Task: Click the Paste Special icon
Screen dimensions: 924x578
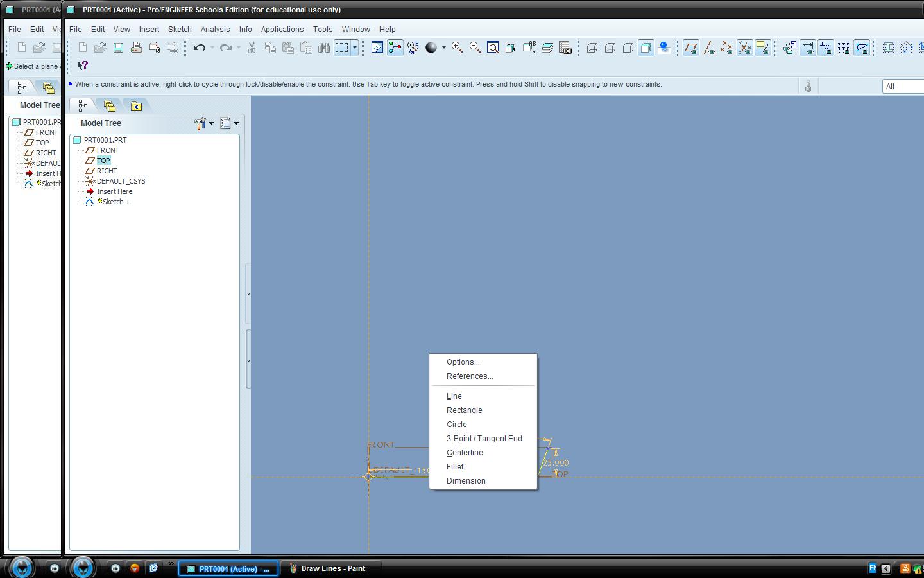Action: pos(306,48)
